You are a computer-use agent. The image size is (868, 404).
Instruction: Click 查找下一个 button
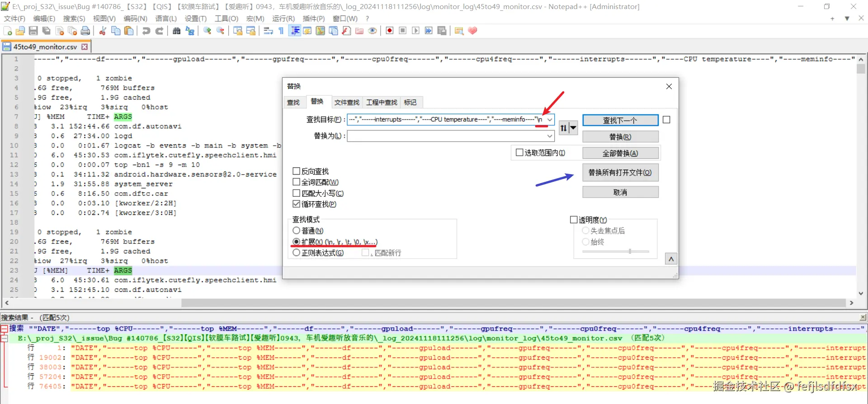pyautogui.click(x=620, y=120)
